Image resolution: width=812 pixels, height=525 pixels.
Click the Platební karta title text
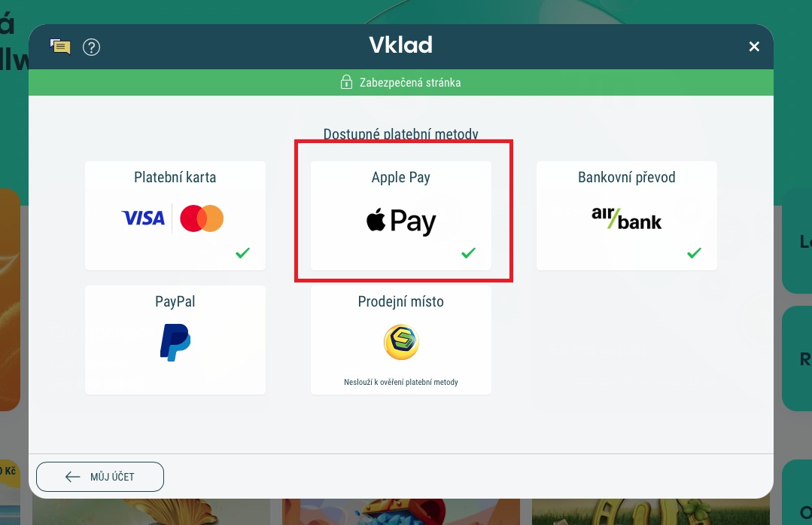point(175,177)
